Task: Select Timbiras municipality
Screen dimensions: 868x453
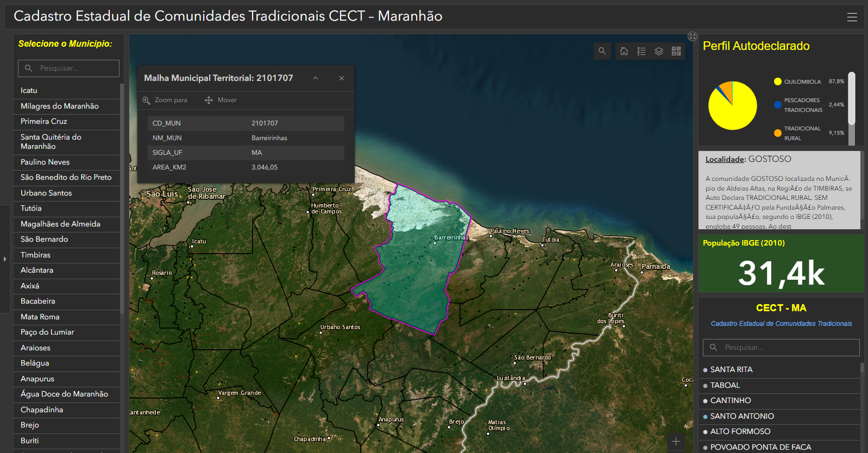Action: pos(66,255)
